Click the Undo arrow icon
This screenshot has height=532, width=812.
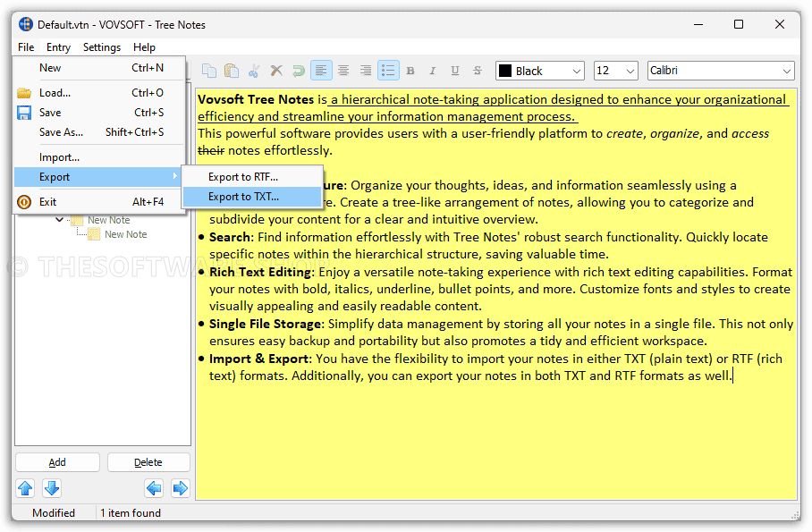pyautogui.click(x=299, y=71)
